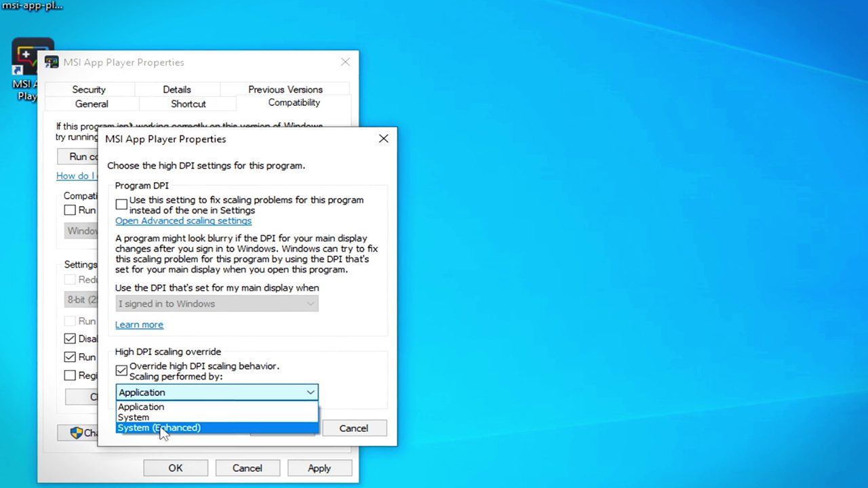Switch to the Shortcut tab
868x488 pixels.
pos(188,104)
